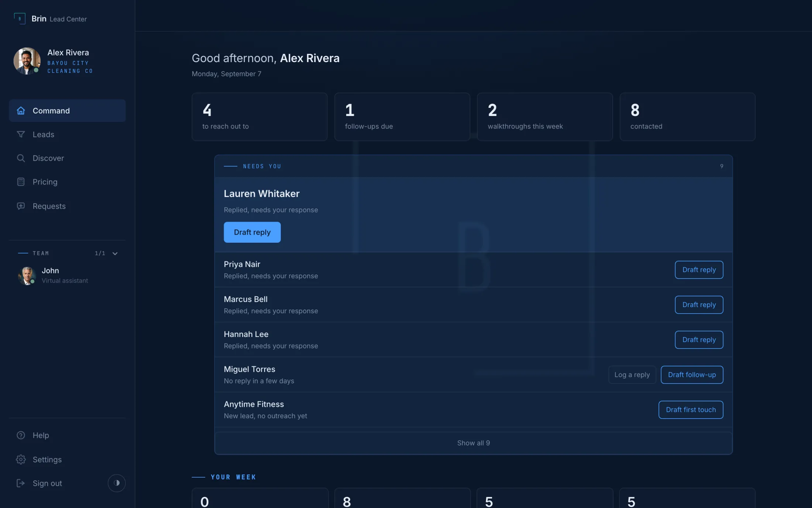Click the Help link in sidebar
The height and width of the screenshot is (508, 812).
[x=67, y=435]
